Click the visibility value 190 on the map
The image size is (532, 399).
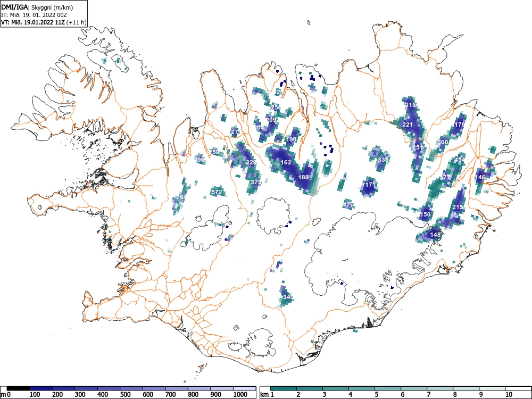click(x=292, y=139)
